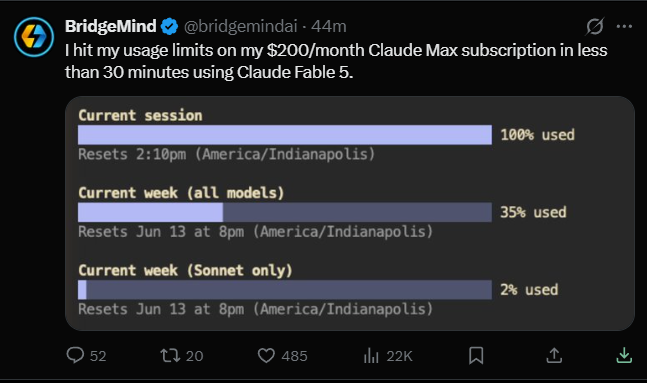This screenshot has width=647, height=383.
Task: Click the green download icon
Action: click(624, 355)
